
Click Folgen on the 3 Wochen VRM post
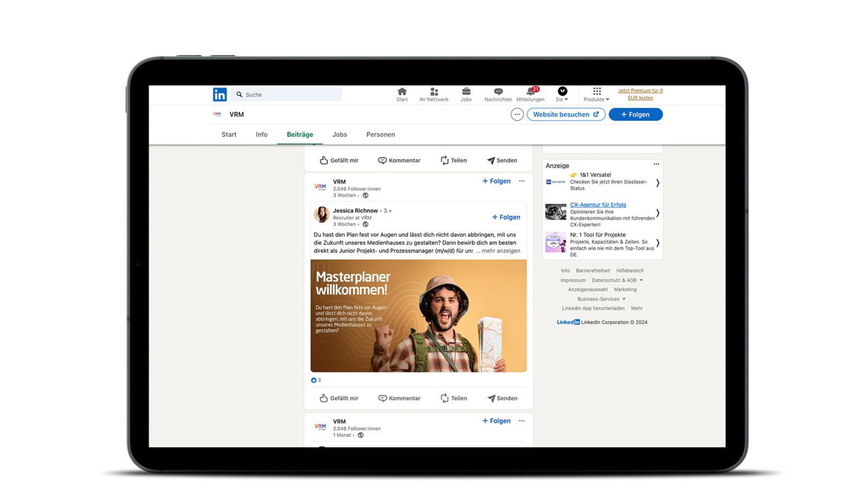[496, 181]
